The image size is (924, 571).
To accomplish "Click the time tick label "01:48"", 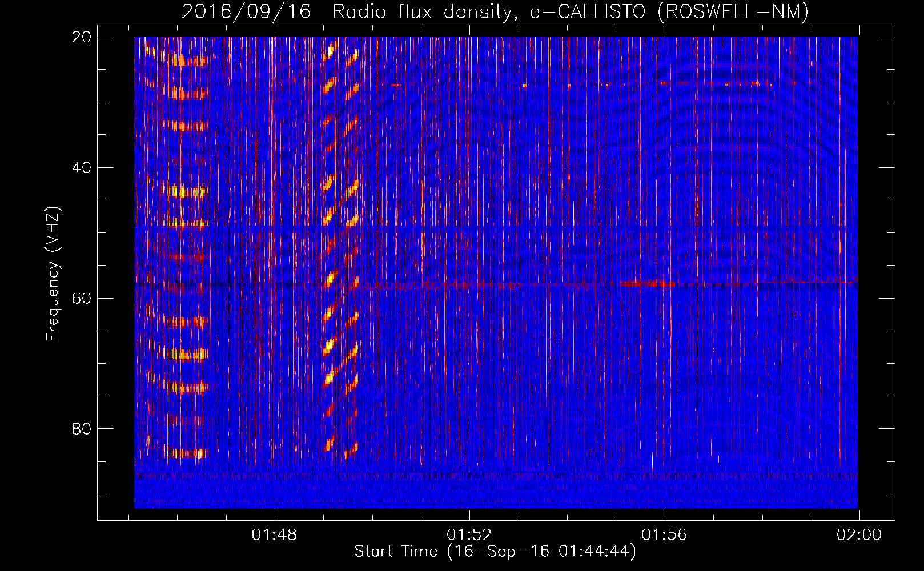I will pyautogui.click(x=275, y=535).
